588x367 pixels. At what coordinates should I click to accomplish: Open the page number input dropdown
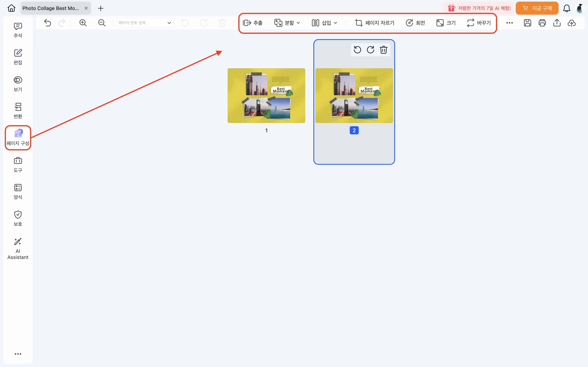[169, 23]
